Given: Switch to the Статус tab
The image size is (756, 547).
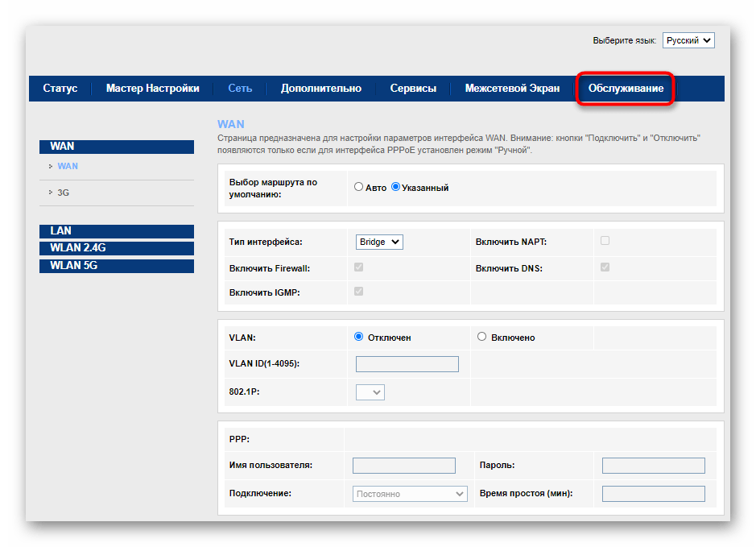Looking at the screenshot, I should tap(60, 89).
